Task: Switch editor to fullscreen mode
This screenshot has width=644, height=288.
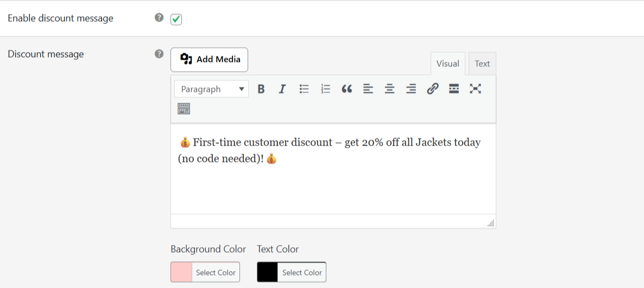Action: point(475,89)
